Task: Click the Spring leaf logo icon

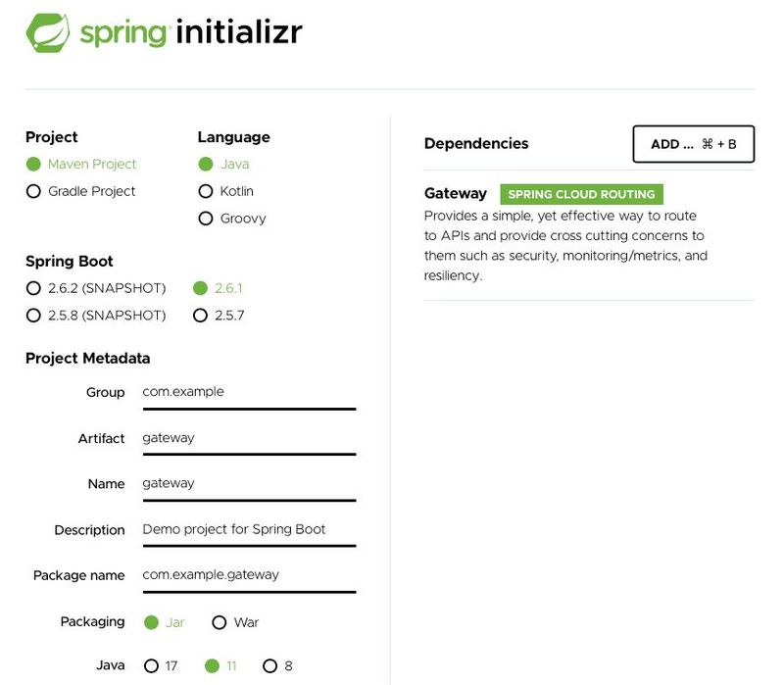Action: click(x=47, y=32)
